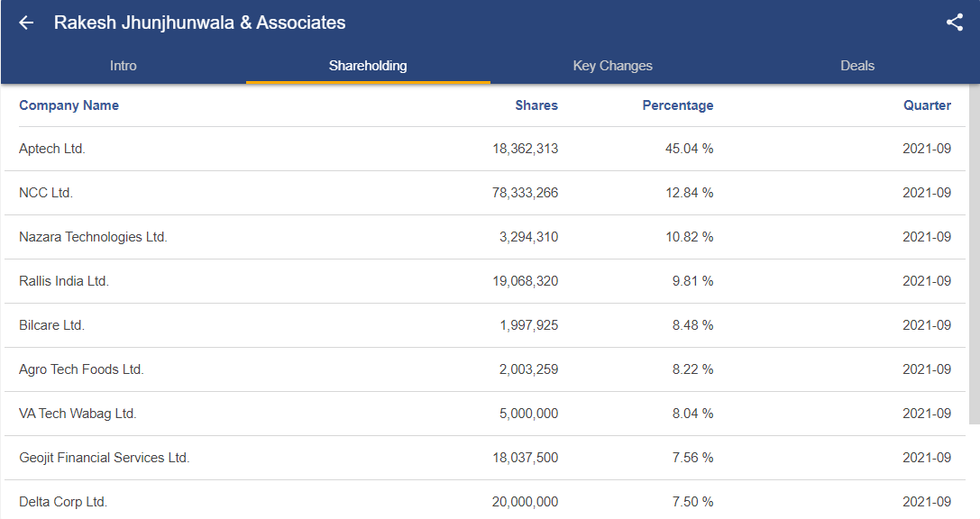Click shares value 3,294,310

pyautogui.click(x=528, y=237)
